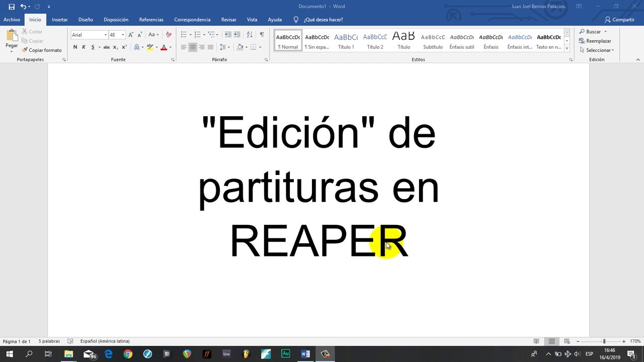Increase font size with the larger A
Viewport: 644px width, 362px height.
(x=131, y=35)
